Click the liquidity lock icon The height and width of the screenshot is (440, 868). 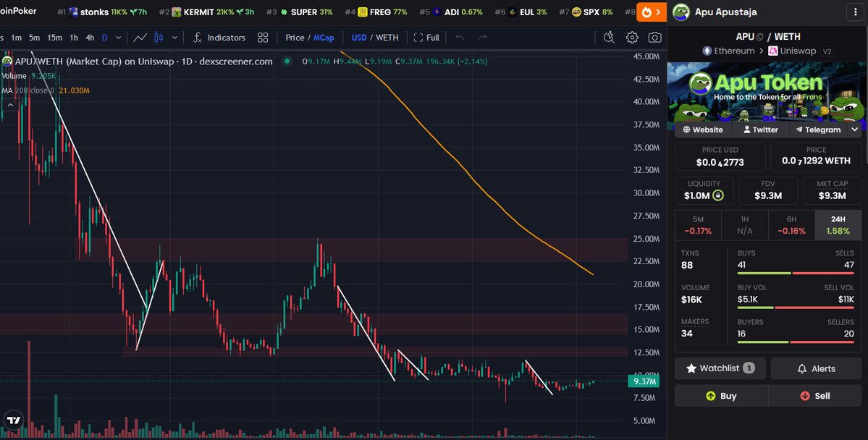718,195
